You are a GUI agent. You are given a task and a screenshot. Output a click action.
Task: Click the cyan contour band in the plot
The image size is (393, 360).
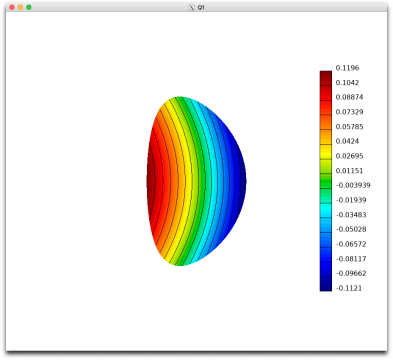coord(215,180)
